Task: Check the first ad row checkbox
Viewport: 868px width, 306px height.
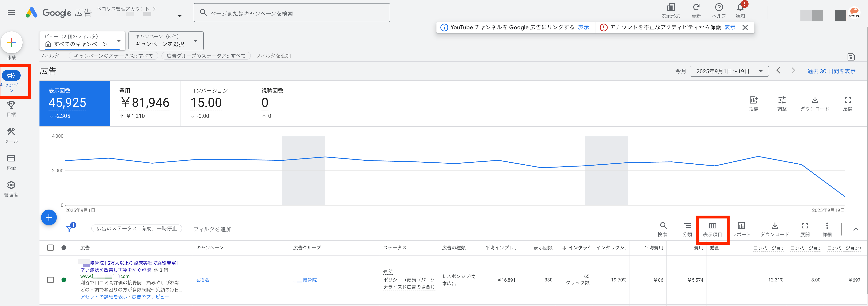Action: pyautogui.click(x=50, y=280)
